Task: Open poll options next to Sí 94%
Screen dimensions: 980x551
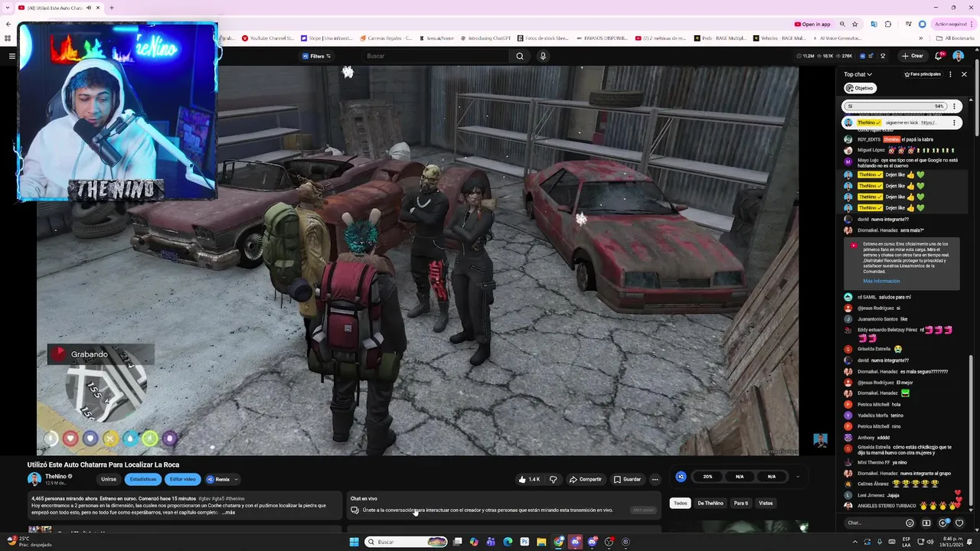Action: click(954, 106)
